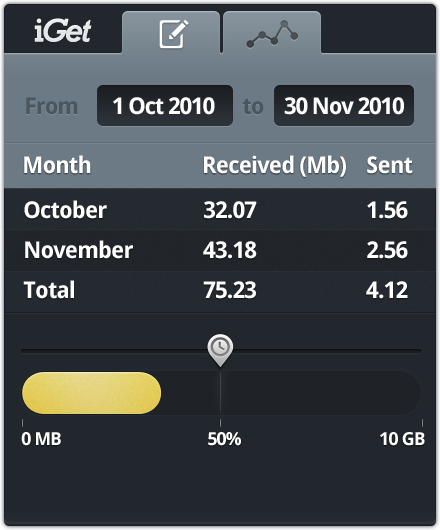Click October's sent value 1.56

point(387,210)
